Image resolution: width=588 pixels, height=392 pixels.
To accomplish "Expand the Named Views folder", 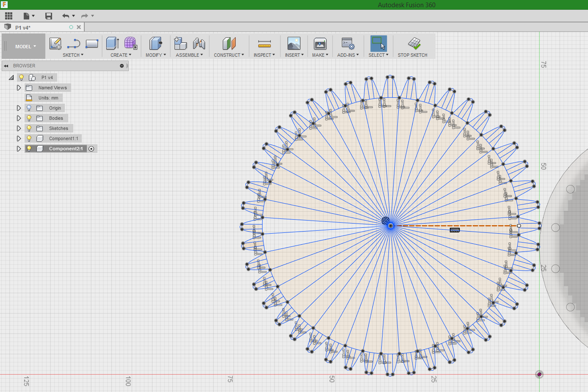I will (x=19, y=88).
